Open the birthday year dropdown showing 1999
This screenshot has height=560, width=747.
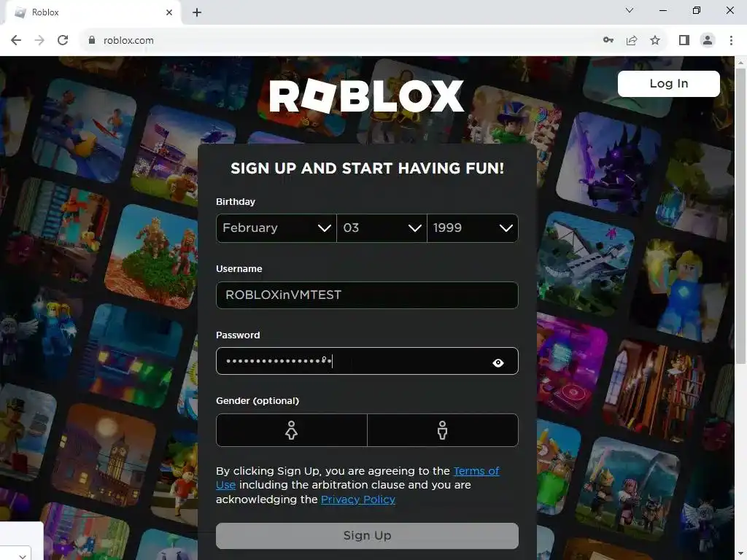point(473,228)
